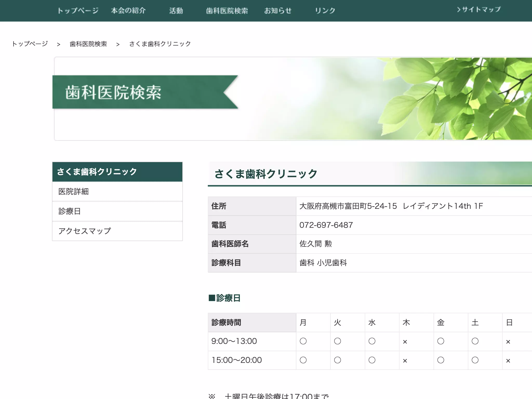The height and width of the screenshot is (399, 532).
Task: Click the 診療科目 row label
Action: pyautogui.click(x=252, y=263)
